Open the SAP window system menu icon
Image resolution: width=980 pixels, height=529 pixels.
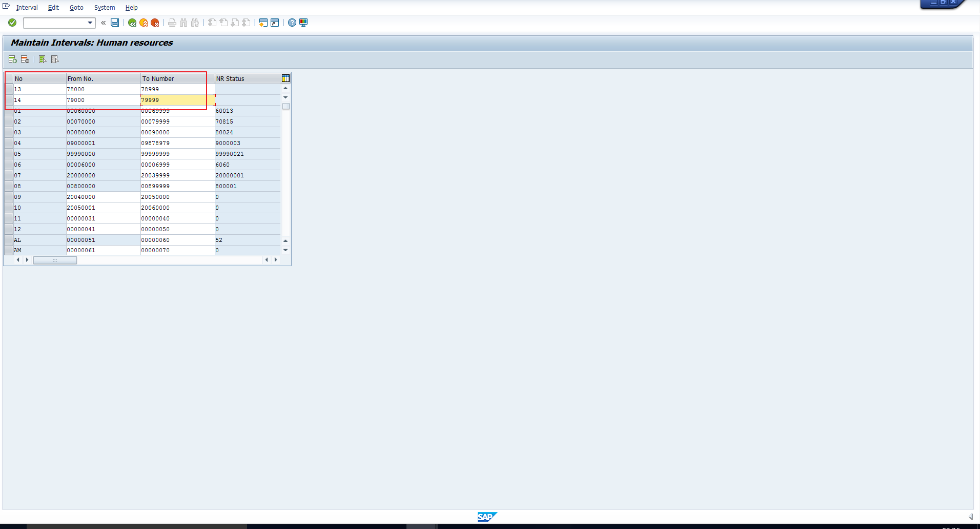[x=6, y=6]
